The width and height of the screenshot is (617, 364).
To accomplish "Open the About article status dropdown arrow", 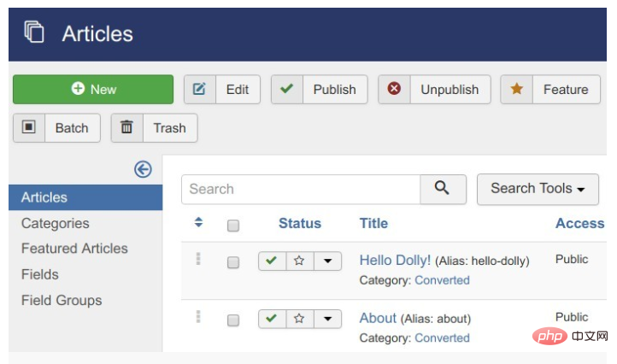I will (x=326, y=319).
